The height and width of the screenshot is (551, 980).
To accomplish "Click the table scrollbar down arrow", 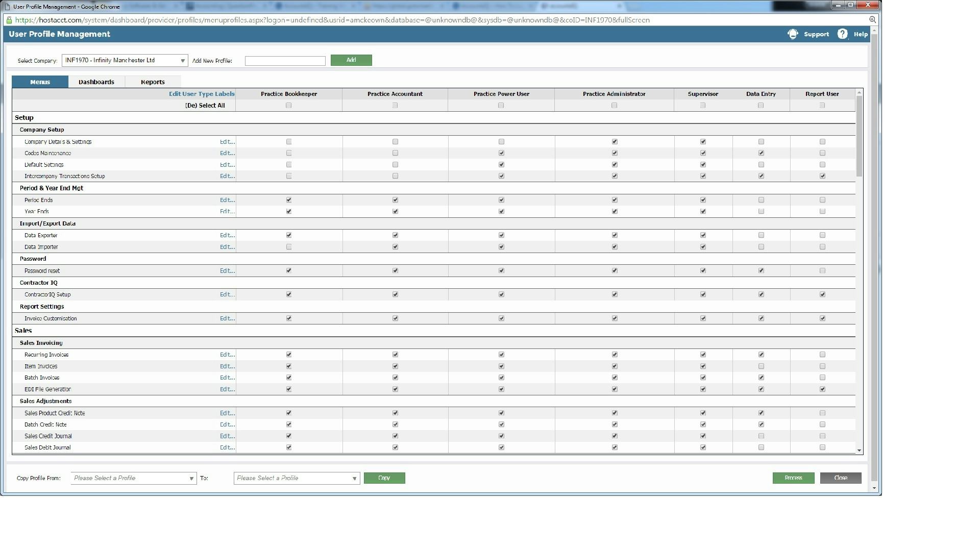I will click(x=860, y=450).
